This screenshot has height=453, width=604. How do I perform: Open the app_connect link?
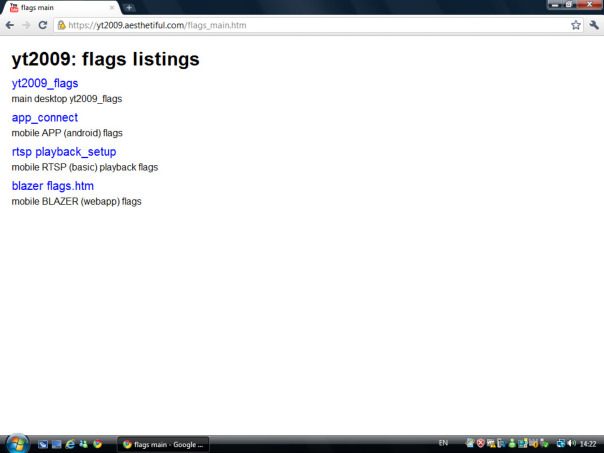45,118
